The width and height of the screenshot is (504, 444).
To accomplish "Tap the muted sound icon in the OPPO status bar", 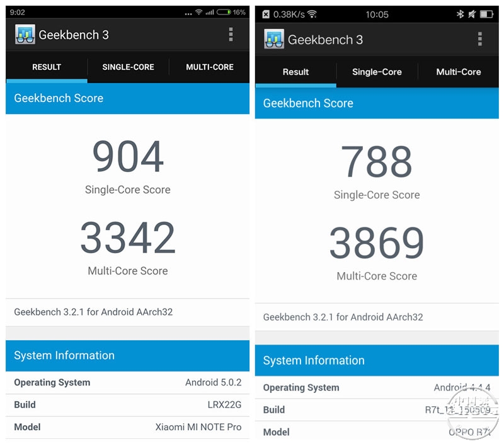I will point(472,14).
